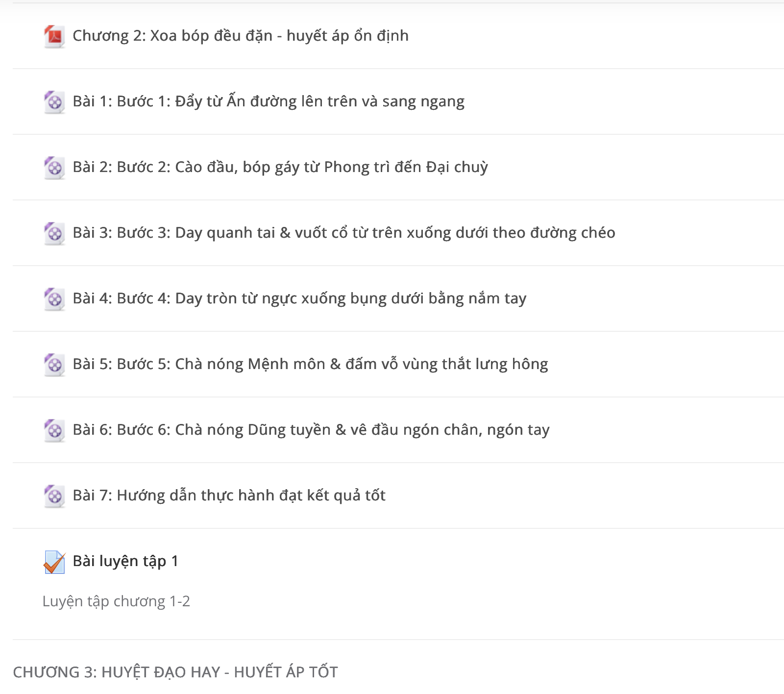Open lesson Bài 4: Day tròn từ ngực
The width and height of the screenshot is (784, 694).
point(299,298)
